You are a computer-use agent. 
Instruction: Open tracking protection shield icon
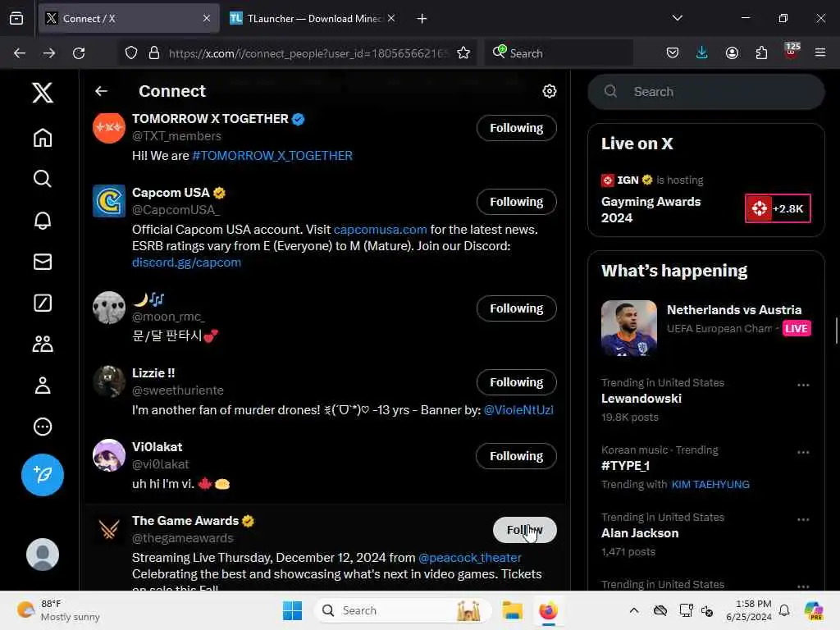click(x=131, y=53)
